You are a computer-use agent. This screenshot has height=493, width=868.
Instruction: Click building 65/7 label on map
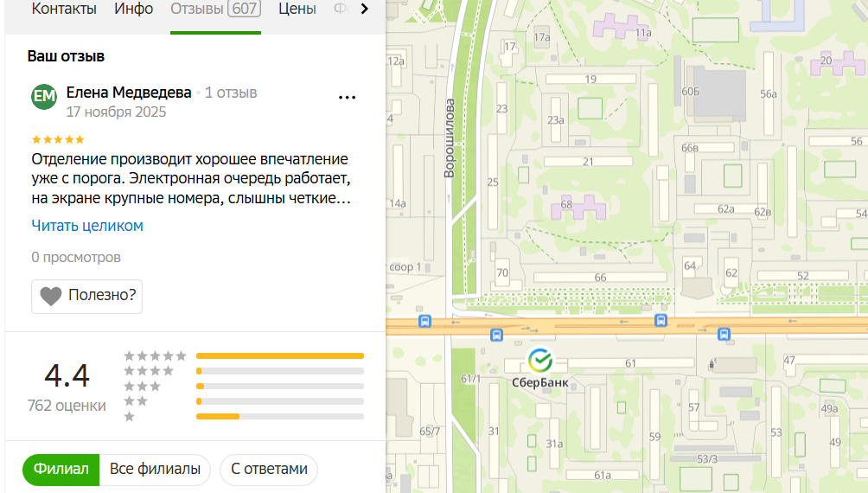pos(430,432)
